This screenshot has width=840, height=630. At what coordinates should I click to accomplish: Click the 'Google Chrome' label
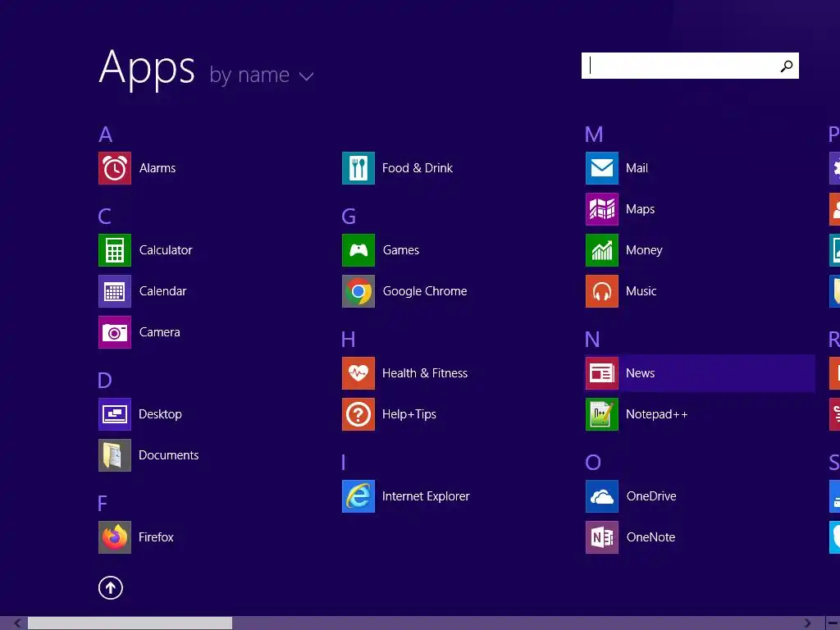click(x=425, y=291)
